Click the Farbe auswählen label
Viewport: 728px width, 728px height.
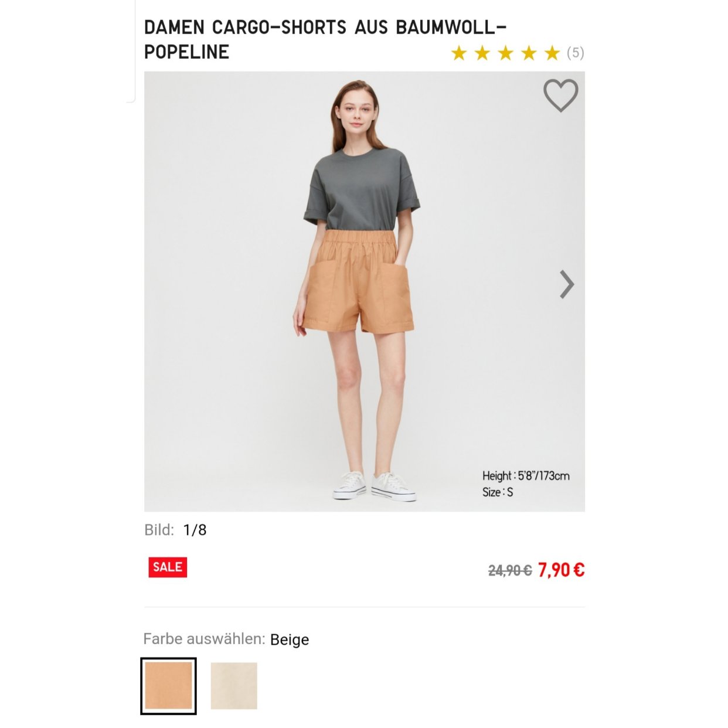205,639
